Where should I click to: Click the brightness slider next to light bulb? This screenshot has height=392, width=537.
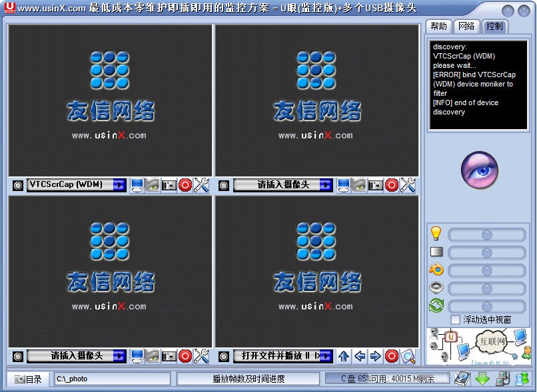tap(486, 235)
